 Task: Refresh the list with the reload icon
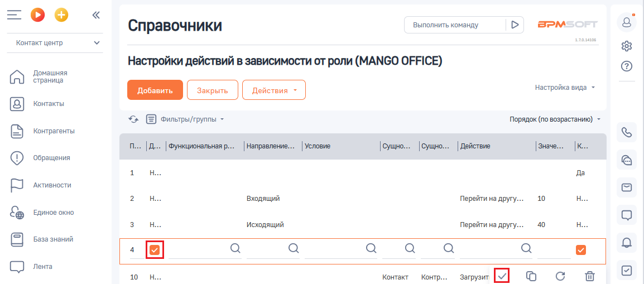(133, 119)
